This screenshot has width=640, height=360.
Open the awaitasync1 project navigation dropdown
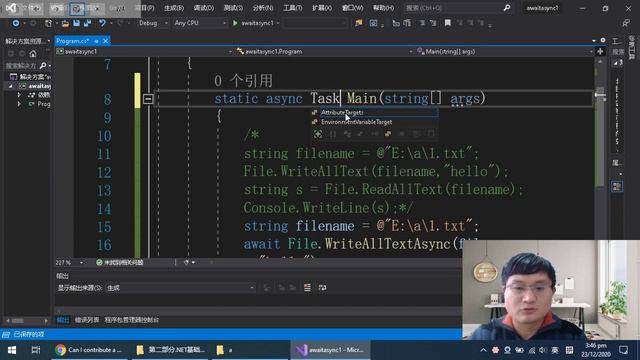coord(144,51)
